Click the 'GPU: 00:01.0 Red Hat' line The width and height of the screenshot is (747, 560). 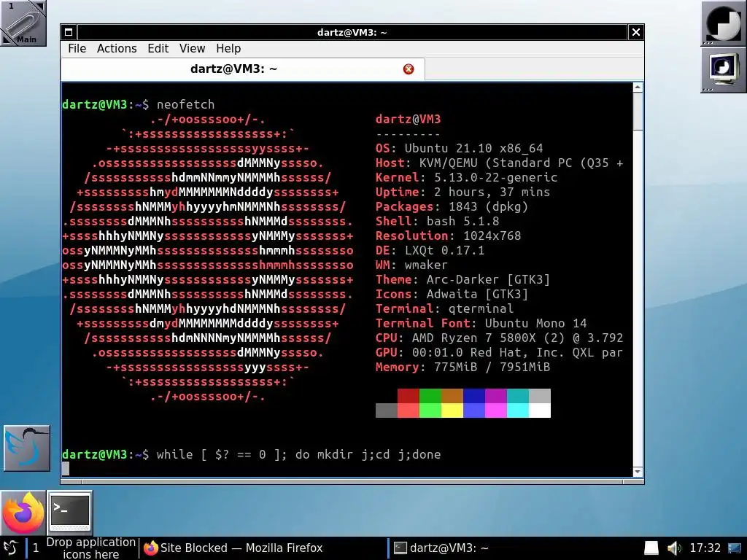[499, 352]
